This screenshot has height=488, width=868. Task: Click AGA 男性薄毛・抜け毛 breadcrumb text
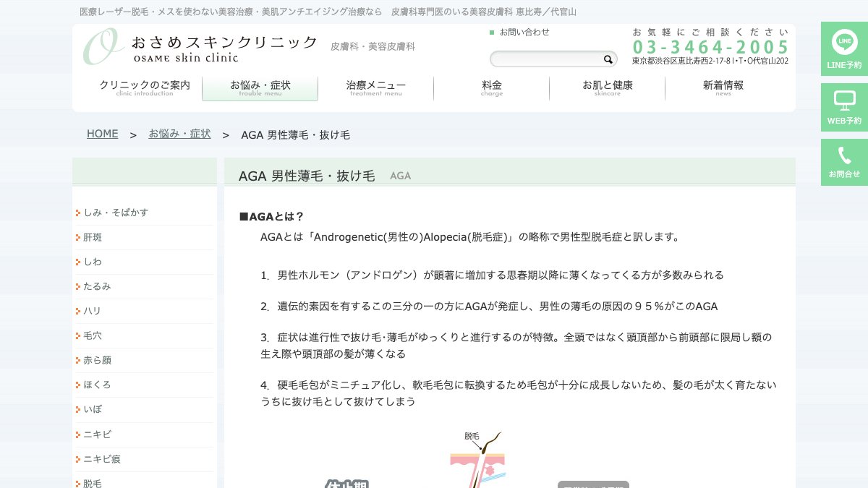pos(295,135)
